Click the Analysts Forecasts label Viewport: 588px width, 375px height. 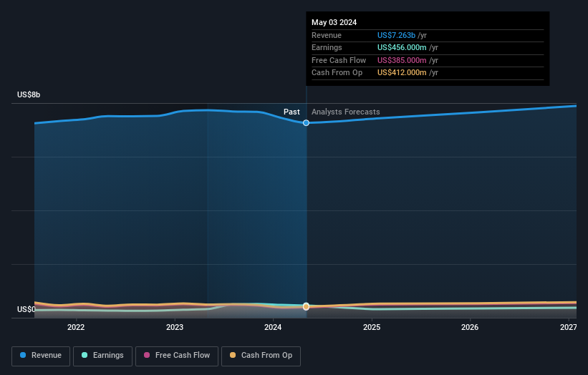tap(346, 112)
